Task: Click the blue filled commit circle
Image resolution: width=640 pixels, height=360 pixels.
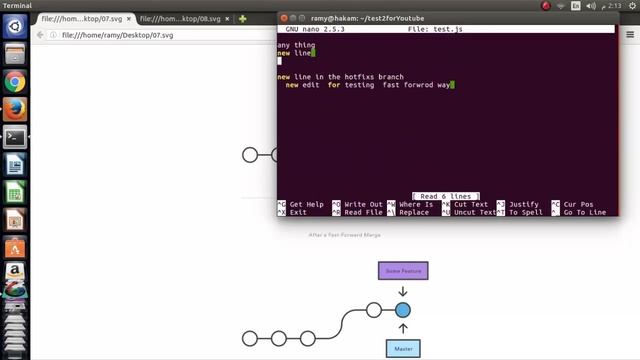Action: (403, 310)
